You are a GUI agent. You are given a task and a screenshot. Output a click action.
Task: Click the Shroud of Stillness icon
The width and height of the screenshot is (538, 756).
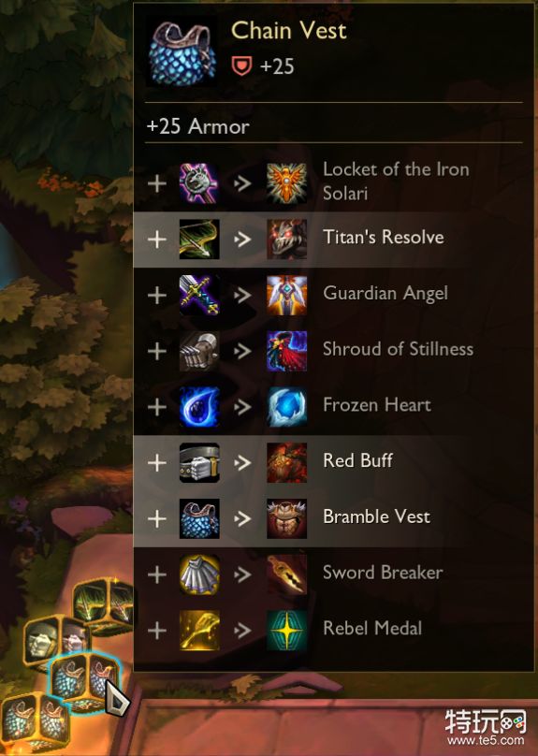pyautogui.click(x=287, y=351)
